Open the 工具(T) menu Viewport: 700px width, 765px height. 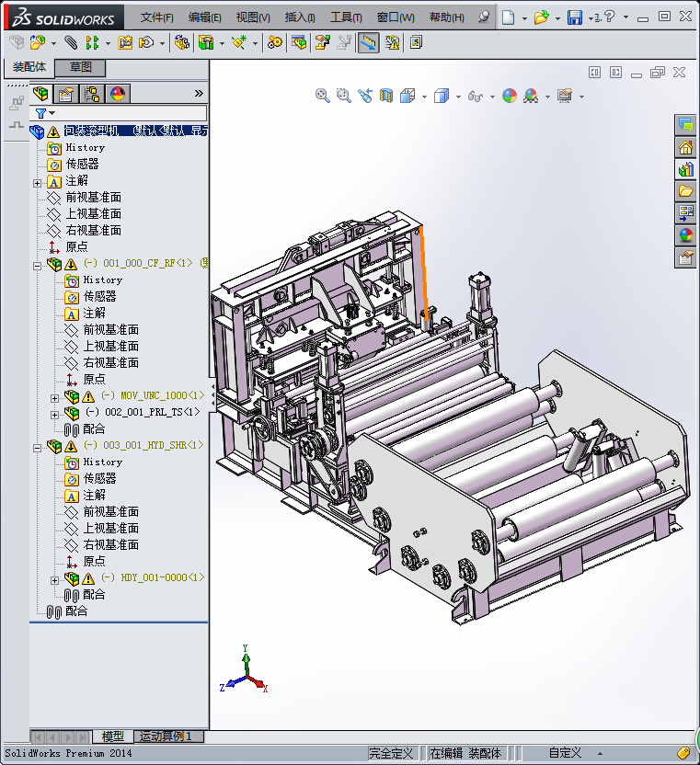(x=346, y=17)
